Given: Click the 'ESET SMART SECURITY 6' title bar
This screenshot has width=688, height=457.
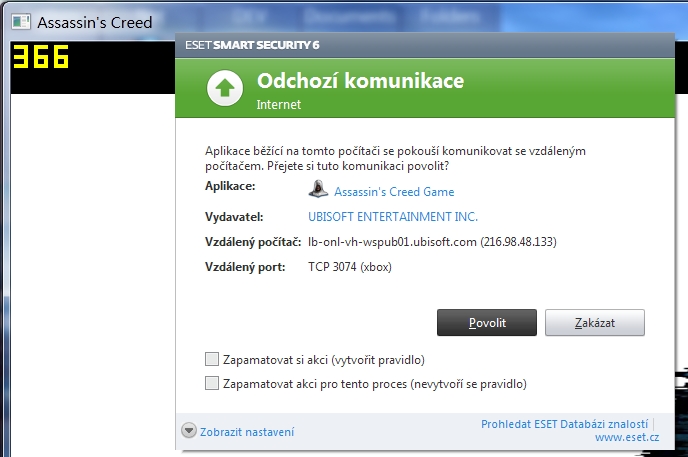Looking at the screenshot, I should click(x=424, y=45).
